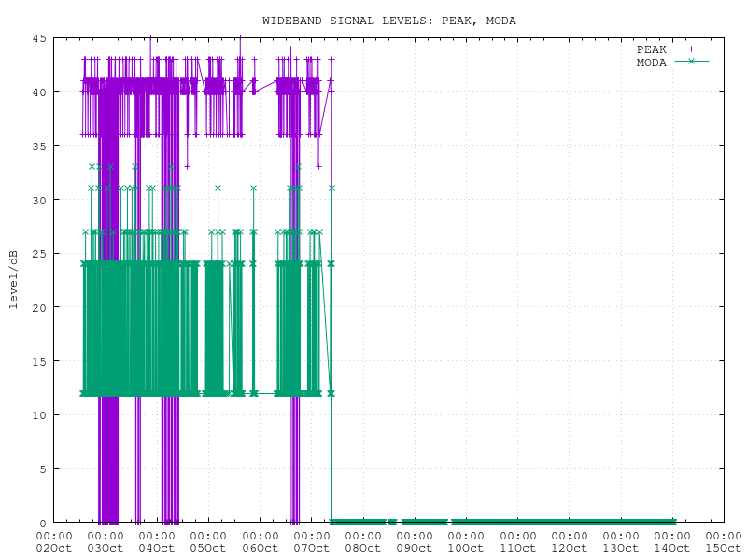Click the chart title WIDEBAND SIGNAL LEVELS
The width and height of the screenshot is (747, 560).
coord(388,21)
